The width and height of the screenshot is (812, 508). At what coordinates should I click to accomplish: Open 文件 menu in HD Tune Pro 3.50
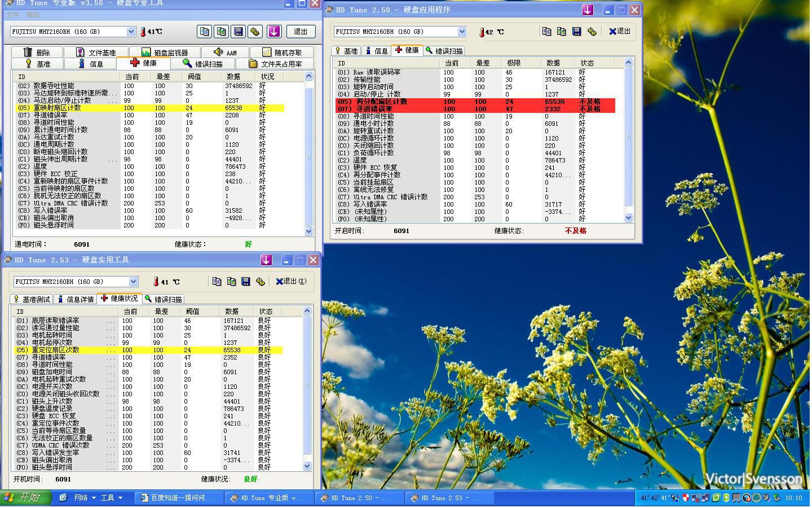coord(12,15)
